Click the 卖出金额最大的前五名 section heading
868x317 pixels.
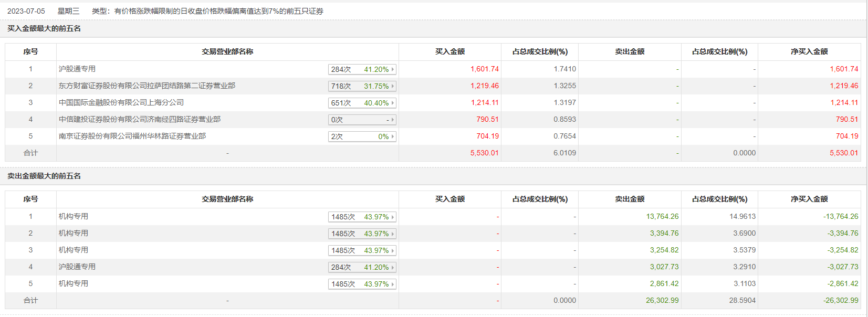pos(44,176)
